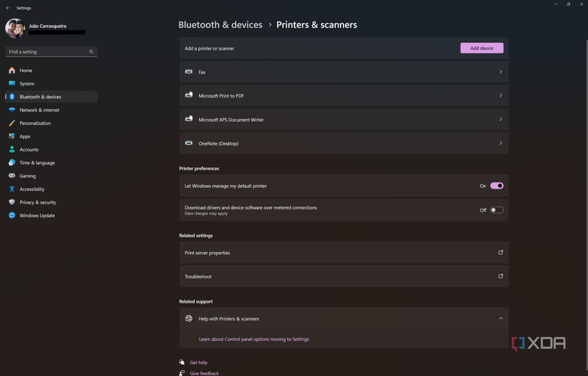Image resolution: width=588 pixels, height=376 pixels.
Task: Open the Personalization paintbrush icon
Action: coord(12,122)
